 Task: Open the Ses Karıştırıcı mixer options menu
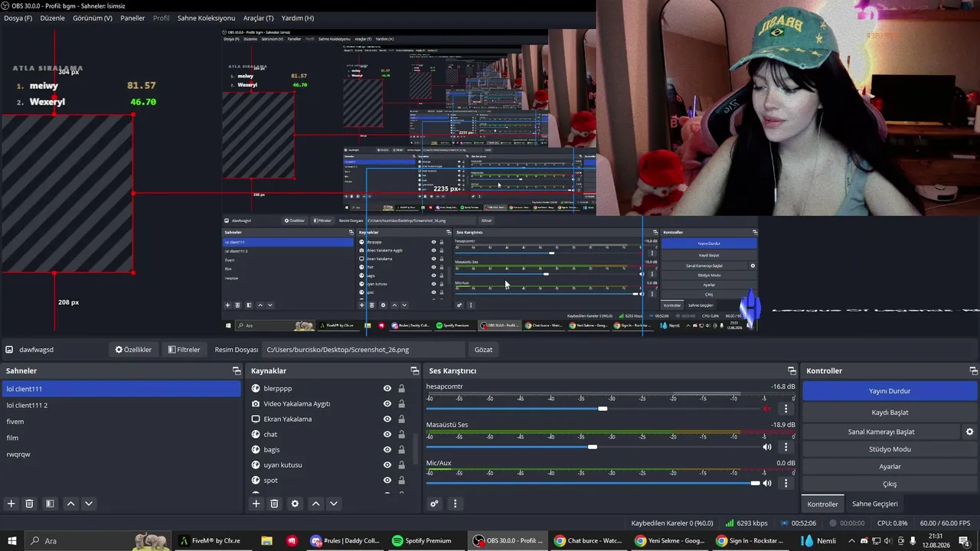point(455,504)
